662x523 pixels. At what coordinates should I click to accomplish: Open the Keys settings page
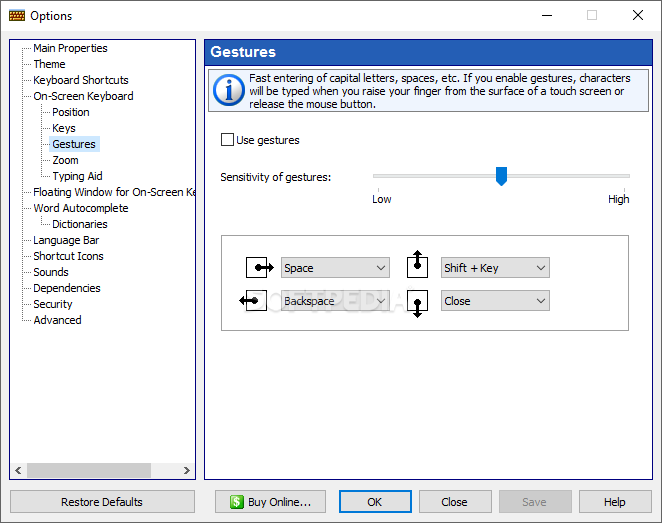tap(64, 128)
